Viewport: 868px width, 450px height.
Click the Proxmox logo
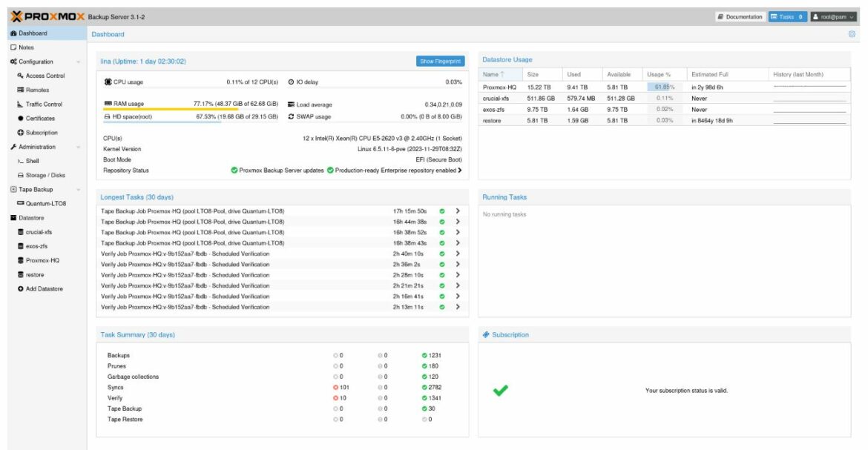[x=47, y=16]
